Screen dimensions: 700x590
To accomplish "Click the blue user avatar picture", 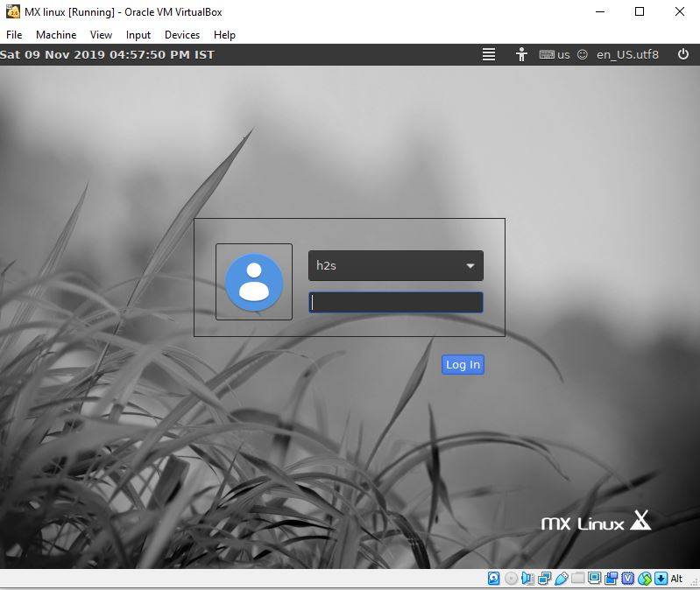I will click(254, 282).
